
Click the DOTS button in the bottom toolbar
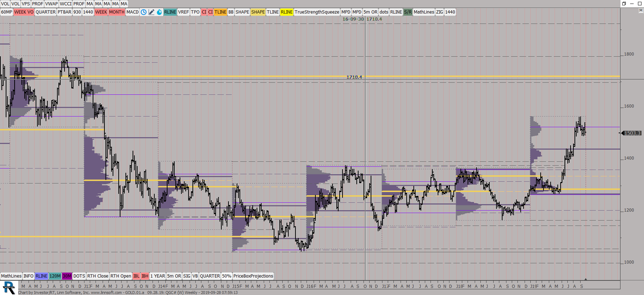click(x=79, y=276)
